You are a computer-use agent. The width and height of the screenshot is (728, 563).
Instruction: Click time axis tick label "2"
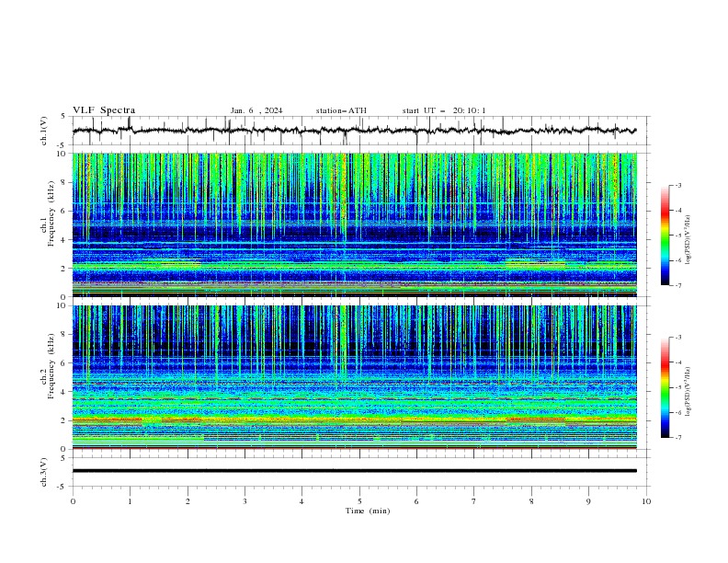pyautogui.click(x=188, y=501)
